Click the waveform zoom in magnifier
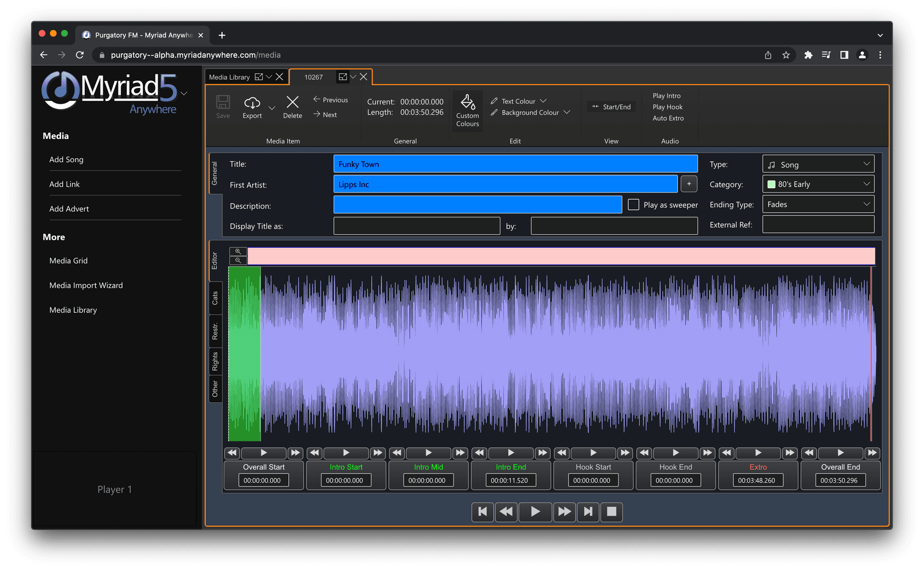The height and width of the screenshot is (571, 924). pos(238,252)
